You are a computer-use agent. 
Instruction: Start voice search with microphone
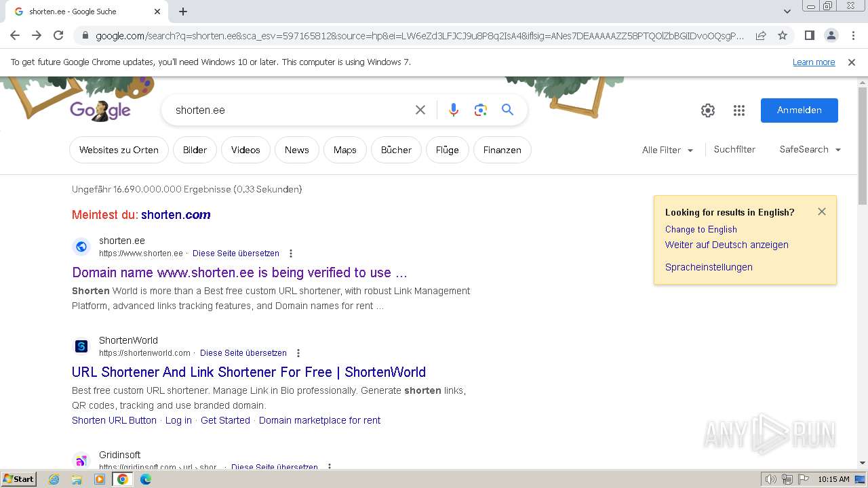[454, 110]
